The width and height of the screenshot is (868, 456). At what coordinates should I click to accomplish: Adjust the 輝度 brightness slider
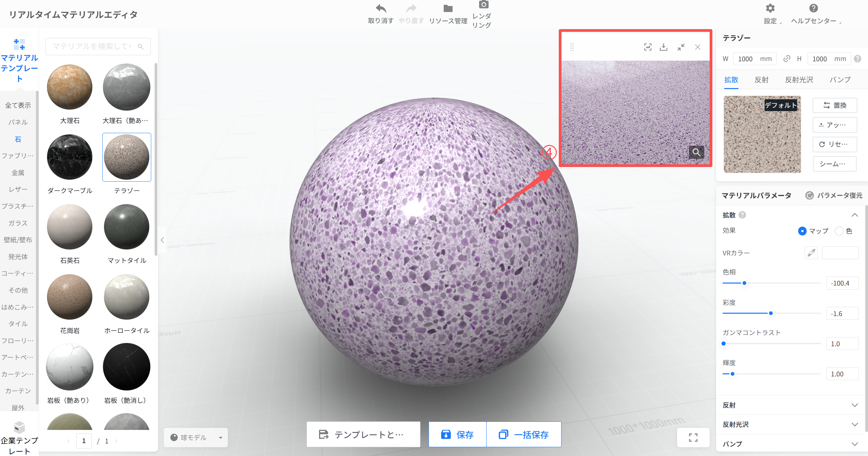[x=732, y=374]
